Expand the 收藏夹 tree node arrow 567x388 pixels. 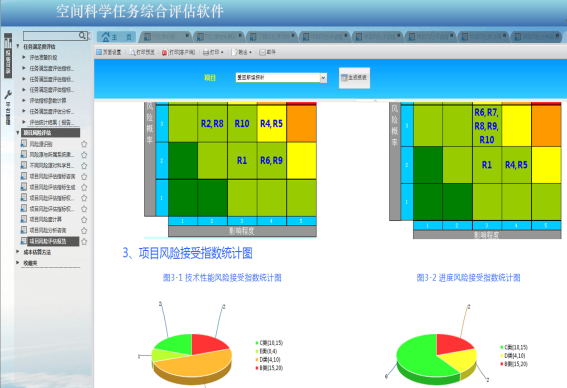[18, 263]
